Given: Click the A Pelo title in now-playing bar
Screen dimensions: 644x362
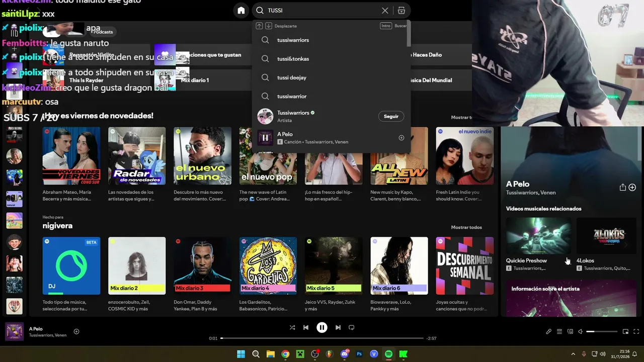Looking at the screenshot, I should [x=36, y=329].
